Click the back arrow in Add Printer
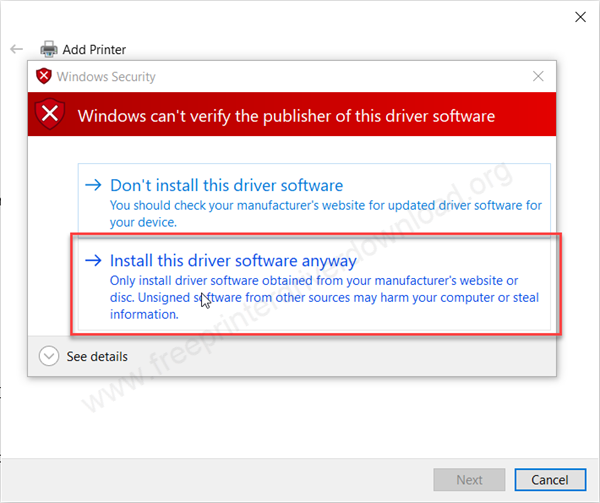Screen dimensions: 600x503 pos(17,48)
